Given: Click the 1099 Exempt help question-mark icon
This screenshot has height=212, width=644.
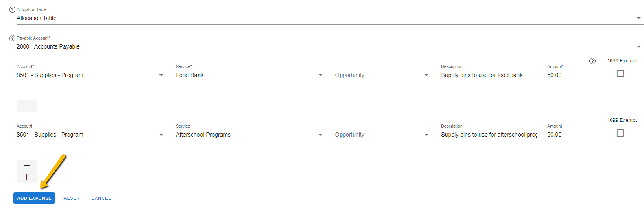Looking at the screenshot, I should (x=592, y=61).
